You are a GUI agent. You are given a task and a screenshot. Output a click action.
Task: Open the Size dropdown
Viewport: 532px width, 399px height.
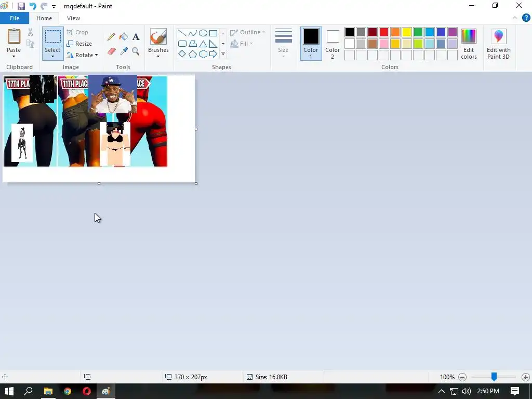click(x=283, y=43)
